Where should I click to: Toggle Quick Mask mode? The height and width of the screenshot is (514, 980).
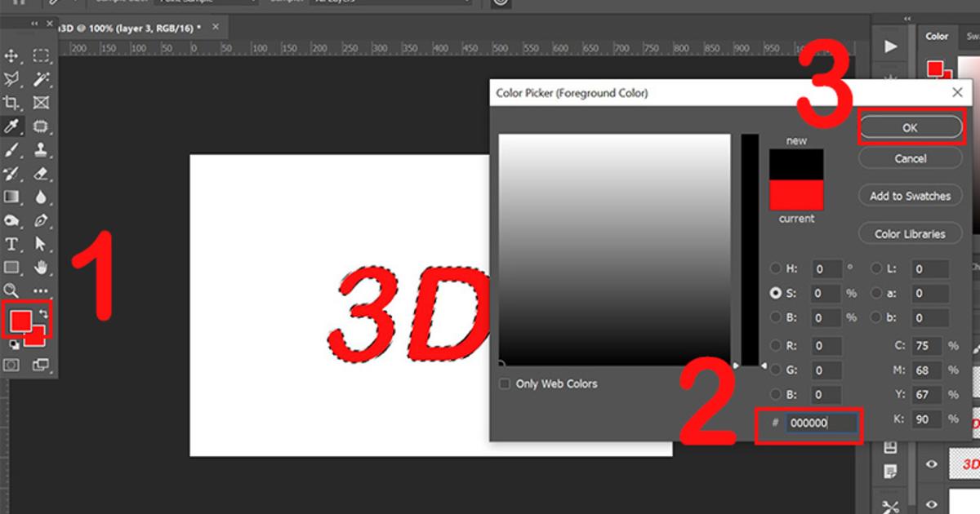click(x=12, y=366)
